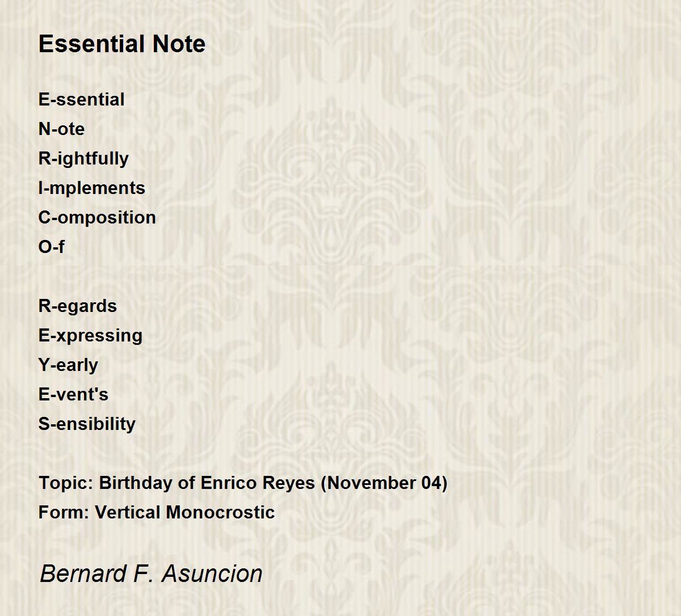Viewport: 681px width, 616px height.
Task: Click the word 'Monocrostic'
Action: (x=220, y=512)
